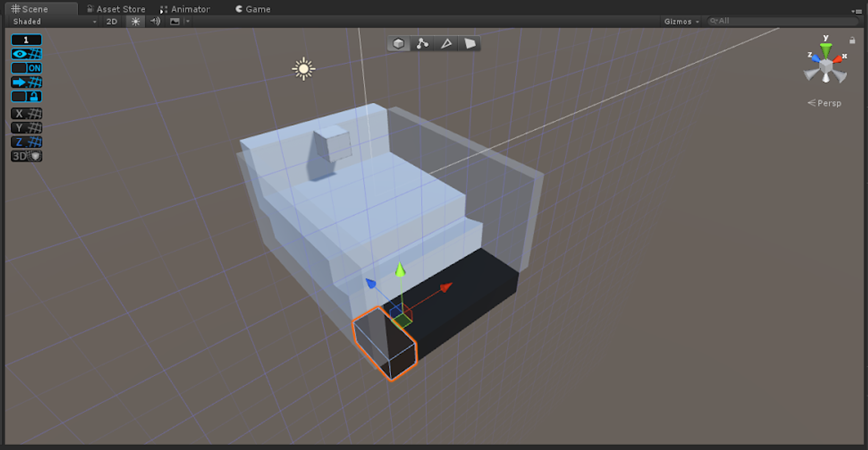Open the Asset Store tab
The image size is (868, 450).
[116, 9]
